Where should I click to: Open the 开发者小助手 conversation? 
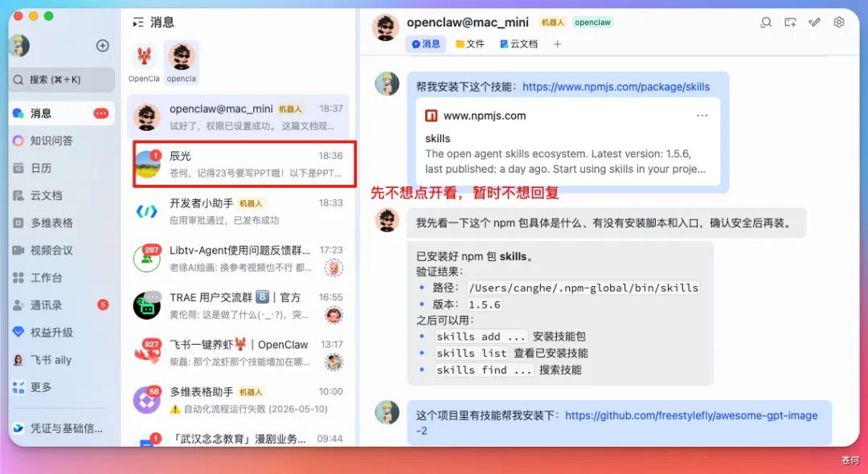point(238,211)
